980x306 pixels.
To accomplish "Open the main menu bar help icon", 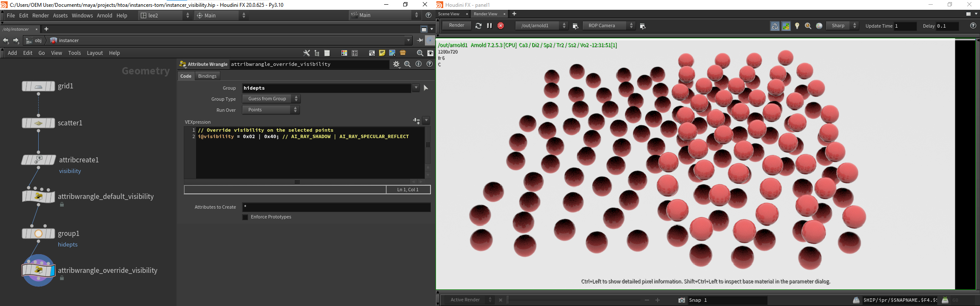I will [x=429, y=15].
